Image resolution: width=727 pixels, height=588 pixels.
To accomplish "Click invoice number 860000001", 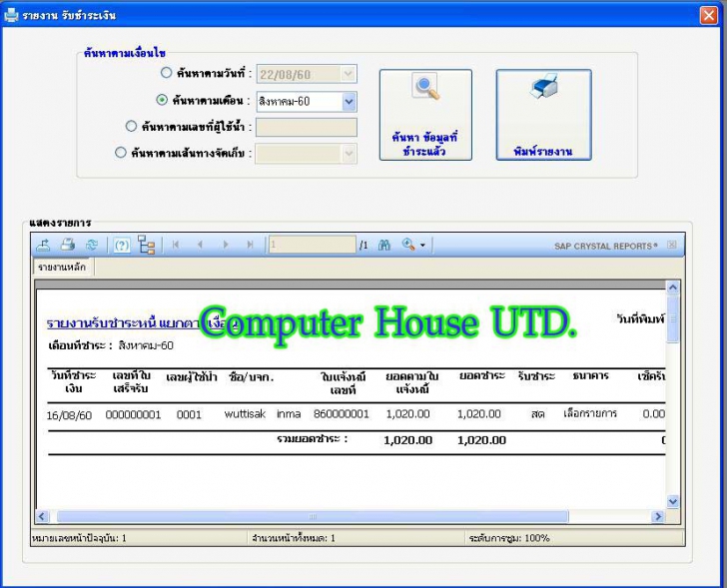I will [x=342, y=413].
